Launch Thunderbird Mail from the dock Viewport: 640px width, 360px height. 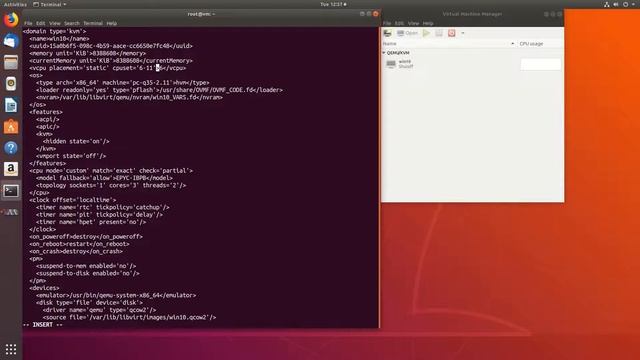tap(11, 41)
